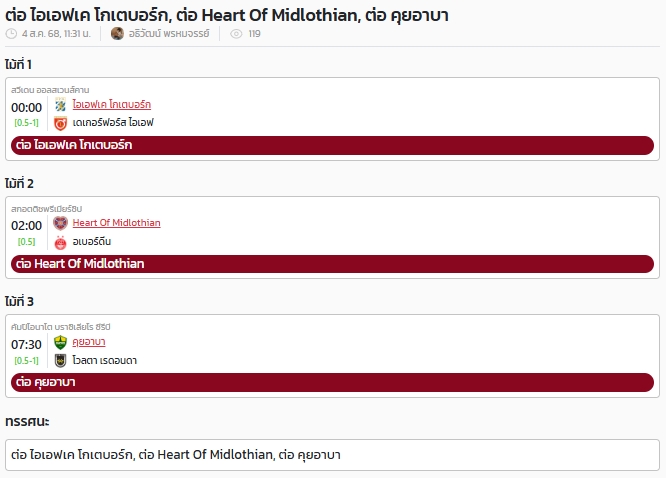Click the [0.5] handicap odds label
This screenshot has height=478, width=666.
coord(26,242)
